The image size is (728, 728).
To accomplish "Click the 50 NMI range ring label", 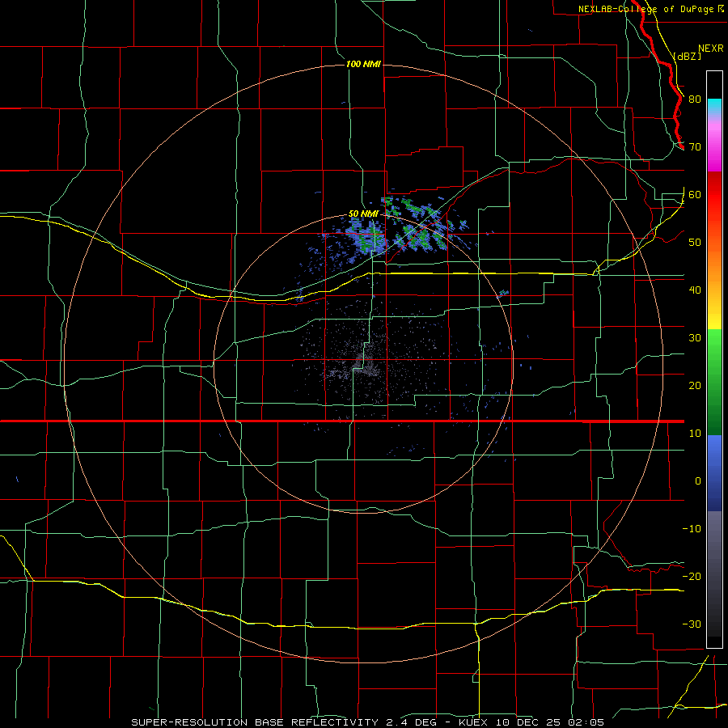I will click(x=363, y=214).
